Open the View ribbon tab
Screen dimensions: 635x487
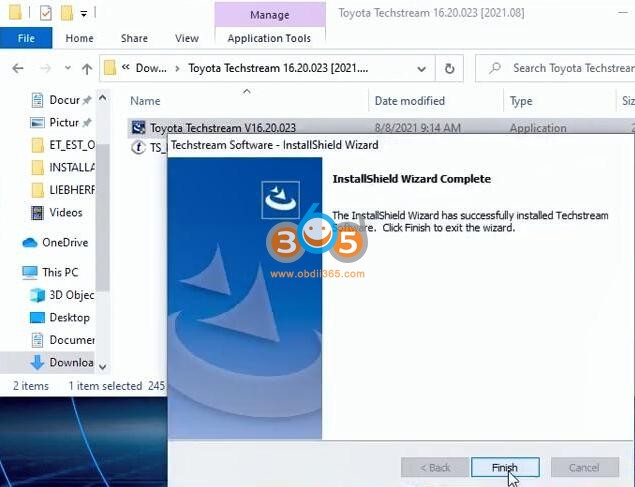click(x=187, y=38)
